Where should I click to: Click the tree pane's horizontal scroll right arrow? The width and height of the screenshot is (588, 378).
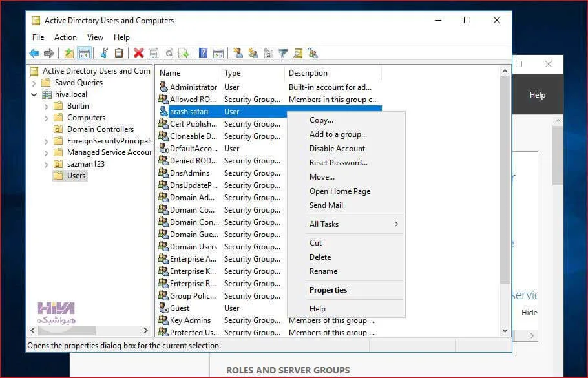[x=146, y=330]
